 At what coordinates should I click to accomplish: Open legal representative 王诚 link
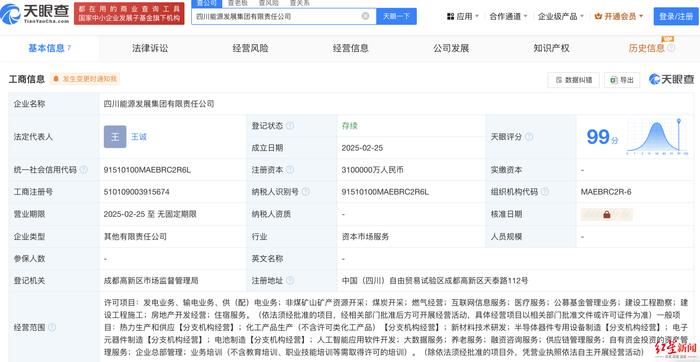click(139, 137)
